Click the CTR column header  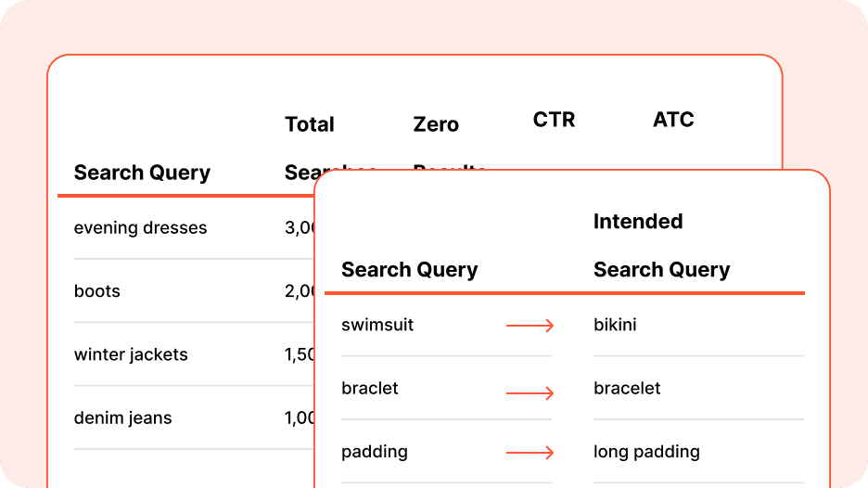[554, 120]
